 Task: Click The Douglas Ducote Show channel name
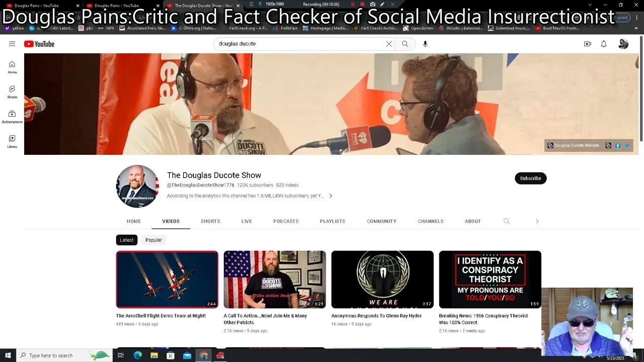pos(214,175)
